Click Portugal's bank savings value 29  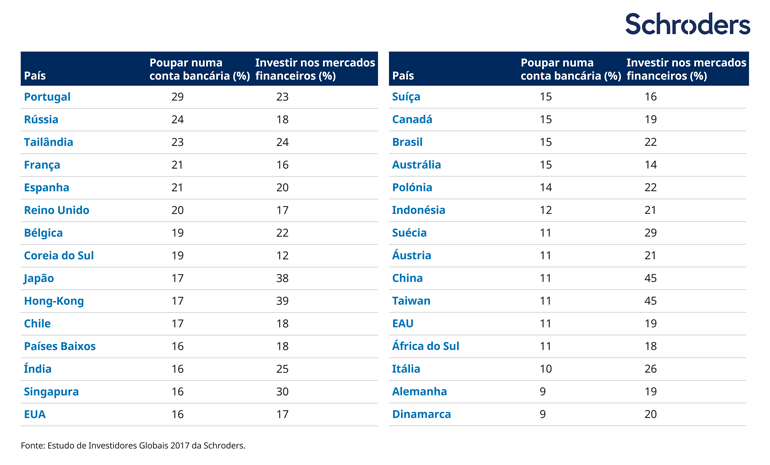click(178, 97)
